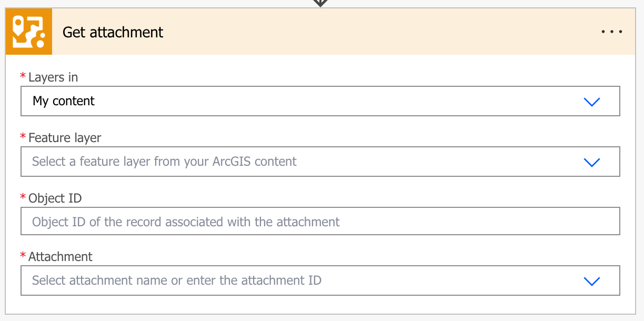Click the red asterisk beside Attachment
The image size is (644, 321).
coord(23,256)
